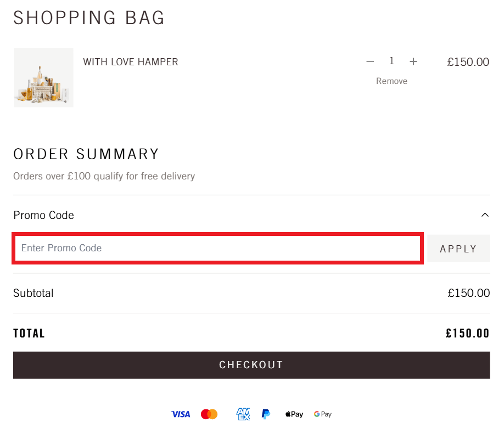The image size is (504, 428).
Task: Open the With Love Hamper product image
Action: 43,77
